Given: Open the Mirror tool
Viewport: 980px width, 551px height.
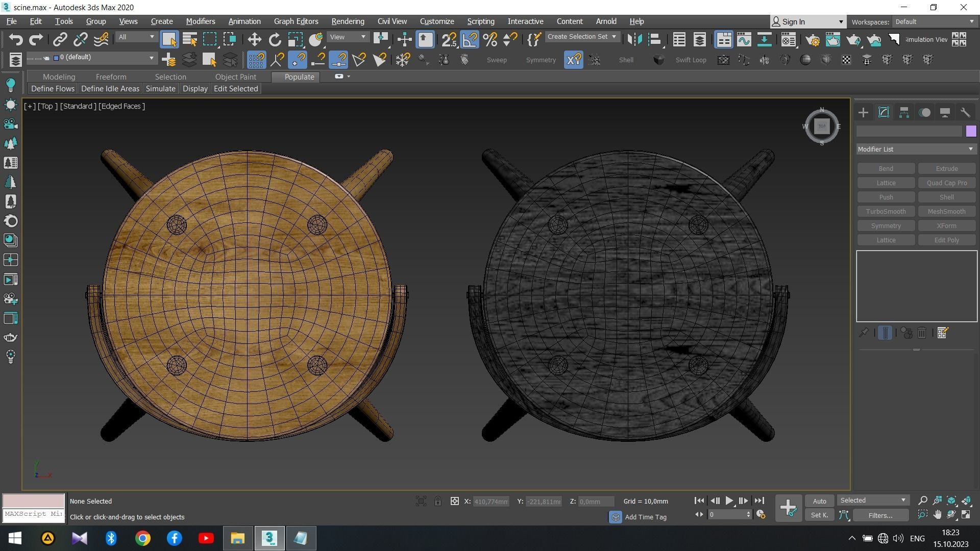Looking at the screenshot, I should (634, 39).
